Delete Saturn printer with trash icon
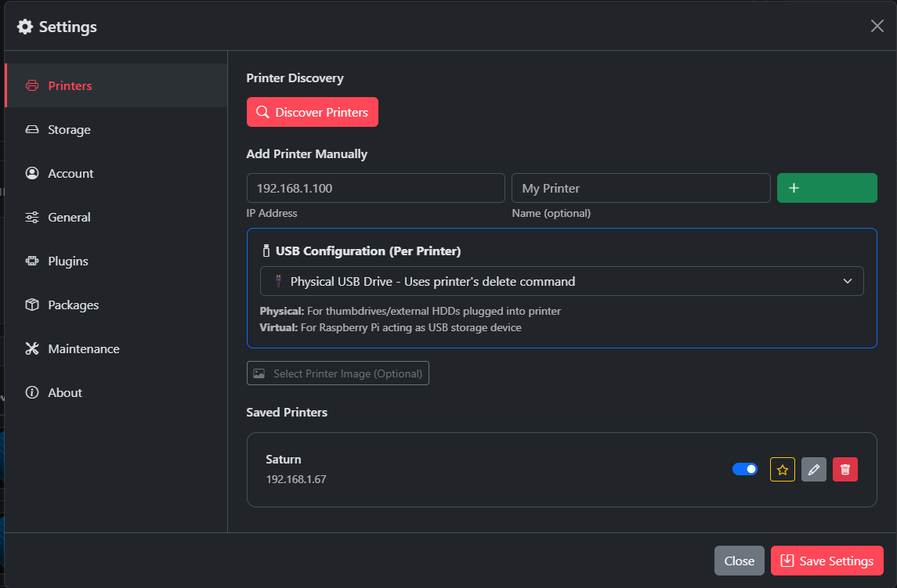The image size is (897, 588). click(x=845, y=470)
